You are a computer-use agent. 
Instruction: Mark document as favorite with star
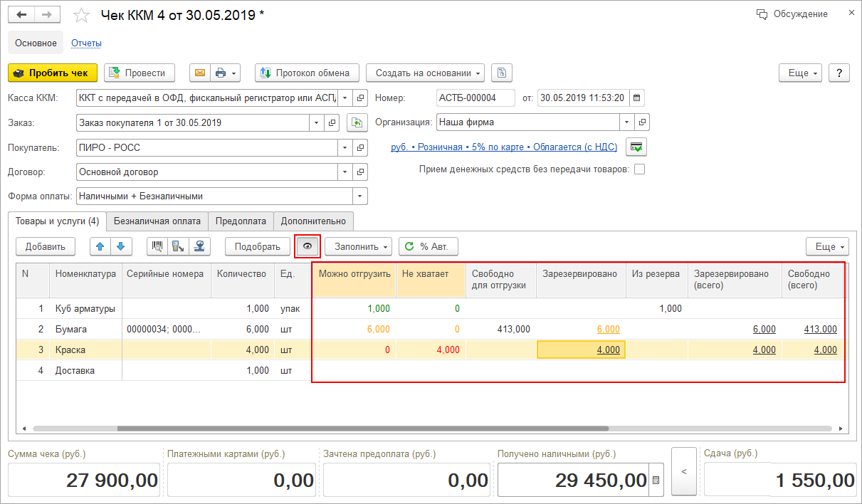pyautogui.click(x=83, y=15)
